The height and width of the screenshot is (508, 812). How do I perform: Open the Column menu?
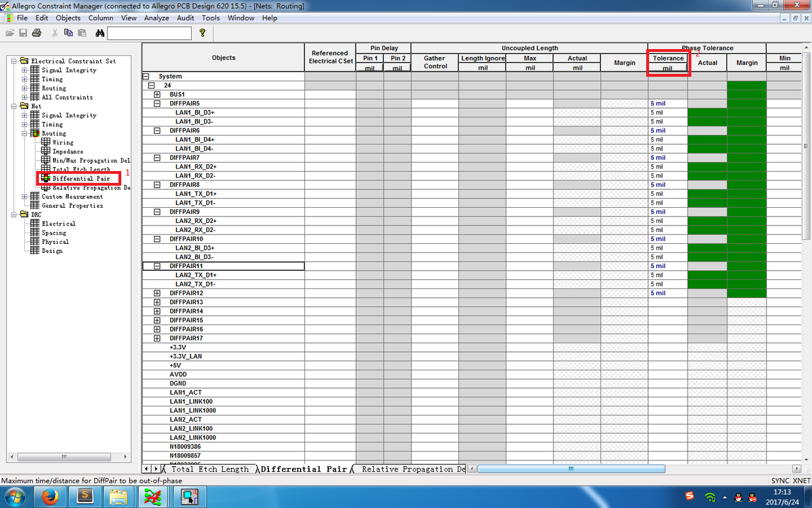pyautogui.click(x=101, y=18)
